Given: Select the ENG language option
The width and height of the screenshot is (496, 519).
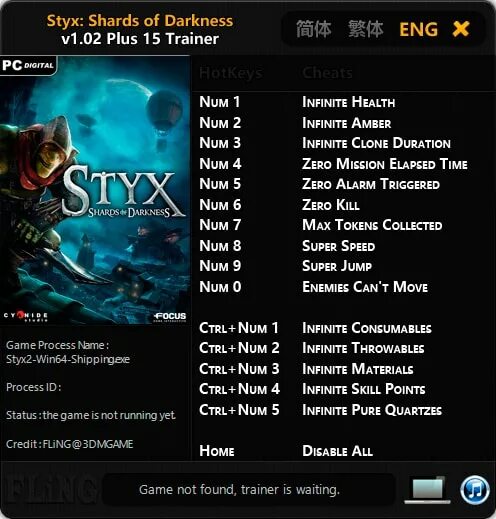Looking at the screenshot, I should click(x=419, y=29).
